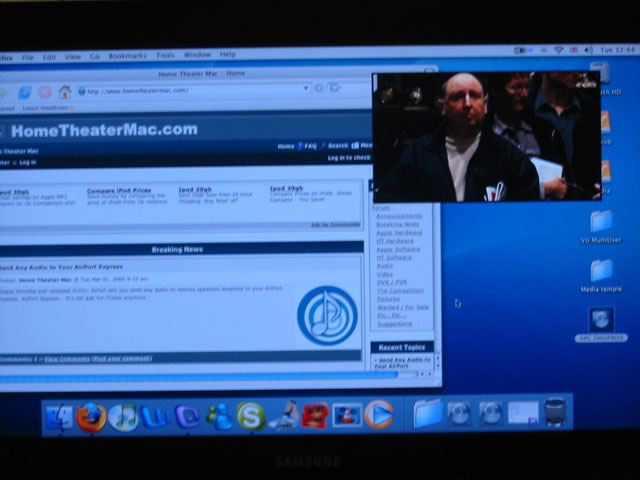This screenshot has height=480, width=640.
Task: Open the File menu
Action: coord(28,57)
